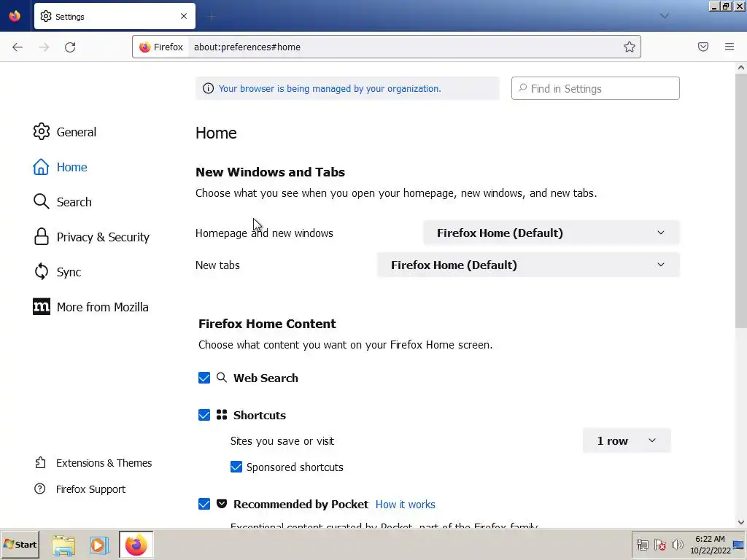This screenshot has width=747, height=560.
Task: Click the Action Center flag tray icon
Action: click(x=660, y=545)
